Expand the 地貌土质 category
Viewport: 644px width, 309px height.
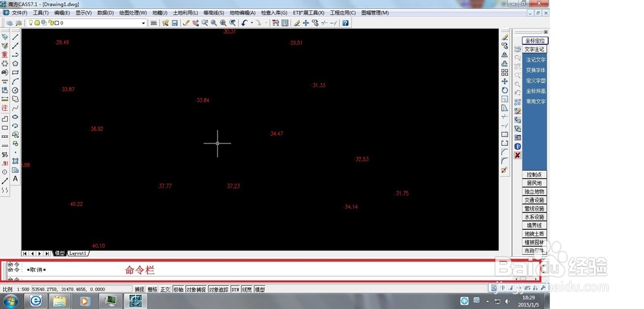point(535,234)
